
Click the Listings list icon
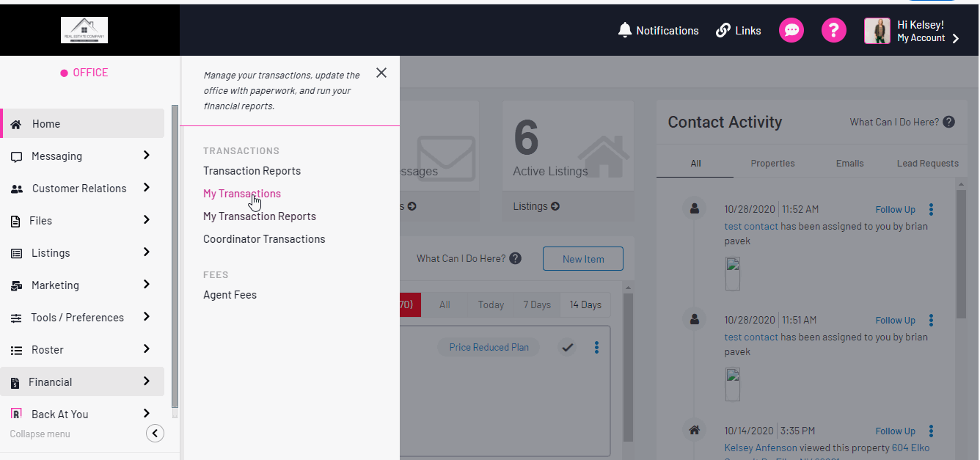pyautogui.click(x=16, y=253)
